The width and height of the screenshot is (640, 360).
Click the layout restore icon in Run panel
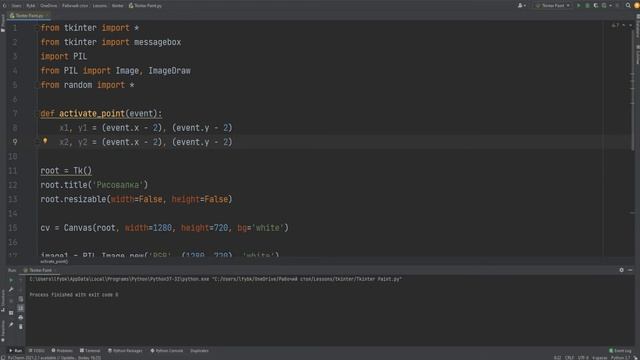(11, 313)
